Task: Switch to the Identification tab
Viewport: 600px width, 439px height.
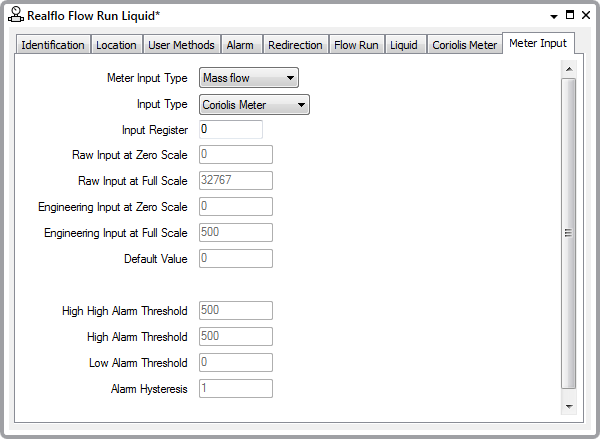Action: tap(53, 45)
